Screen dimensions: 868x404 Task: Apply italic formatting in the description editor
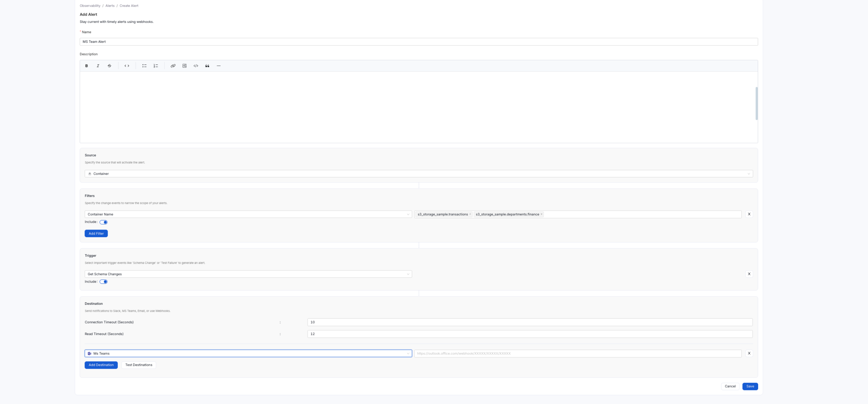click(x=98, y=66)
